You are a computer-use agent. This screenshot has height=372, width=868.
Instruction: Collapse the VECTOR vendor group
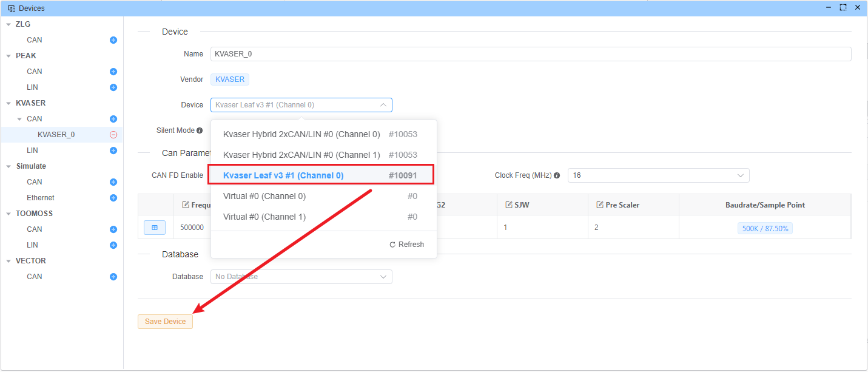click(8, 261)
